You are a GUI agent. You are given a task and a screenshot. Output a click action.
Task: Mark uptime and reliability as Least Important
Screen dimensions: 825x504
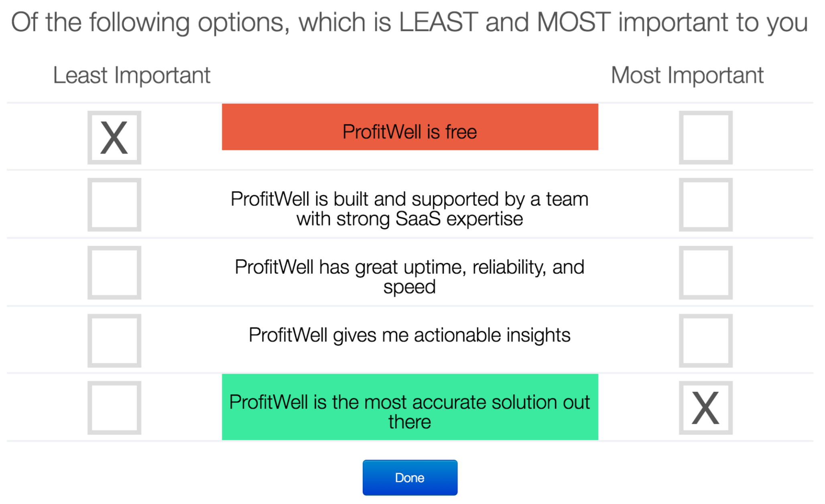pyautogui.click(x=114, y=273)
